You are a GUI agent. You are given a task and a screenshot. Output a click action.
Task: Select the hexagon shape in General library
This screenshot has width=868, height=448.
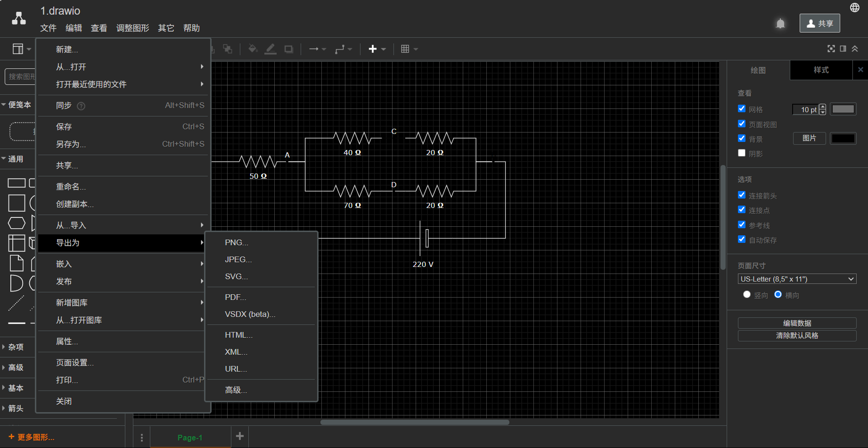click(17, 223)
